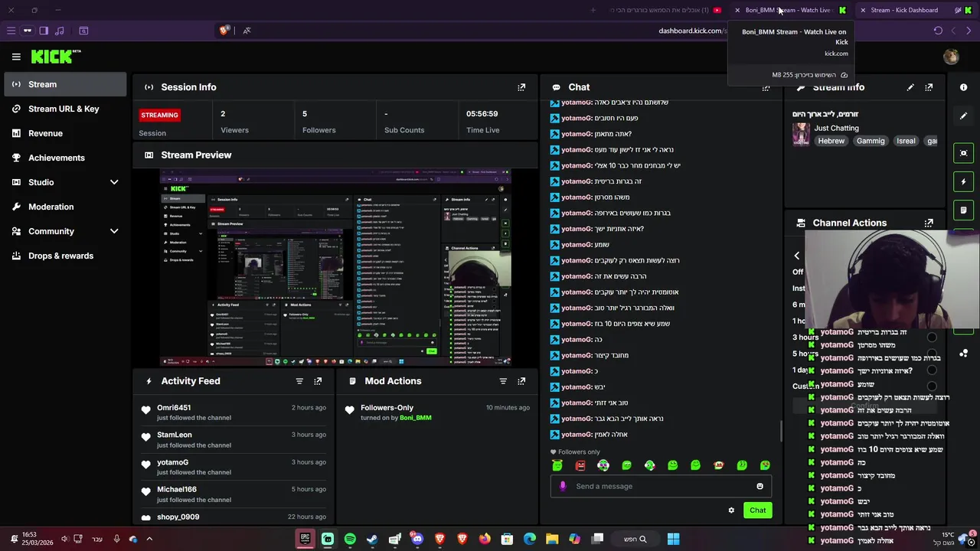This screenshot has width=980, height=551.
Task: Open the profile avatar menu
Action: pos(951,57)
